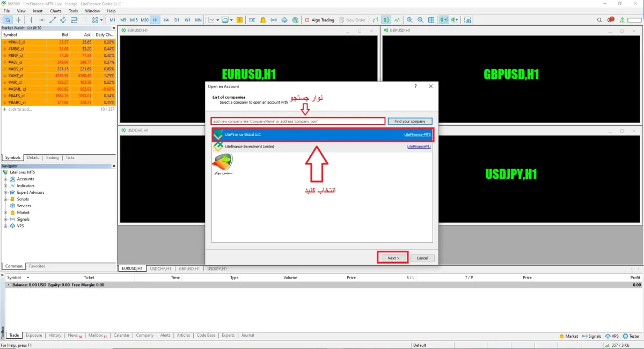
Task: Open the Tools menu
Action: pyautogui.click(x=74, y=11)
